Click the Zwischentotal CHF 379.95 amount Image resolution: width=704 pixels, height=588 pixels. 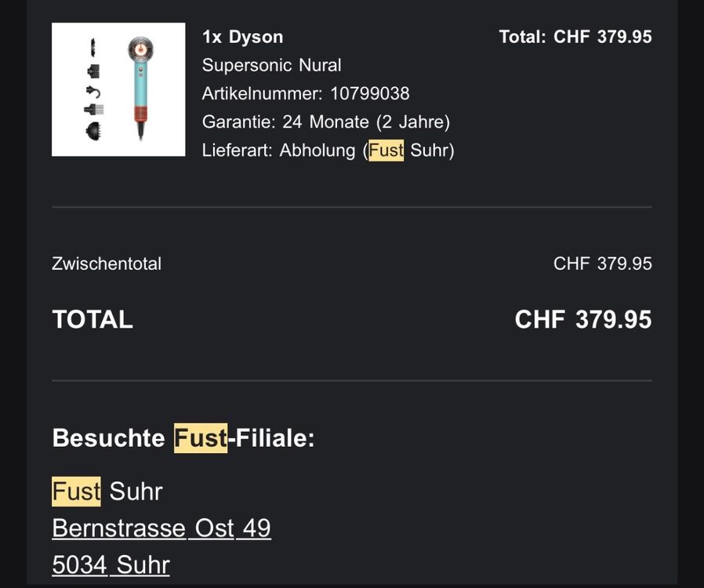click(x=603, y=263)
